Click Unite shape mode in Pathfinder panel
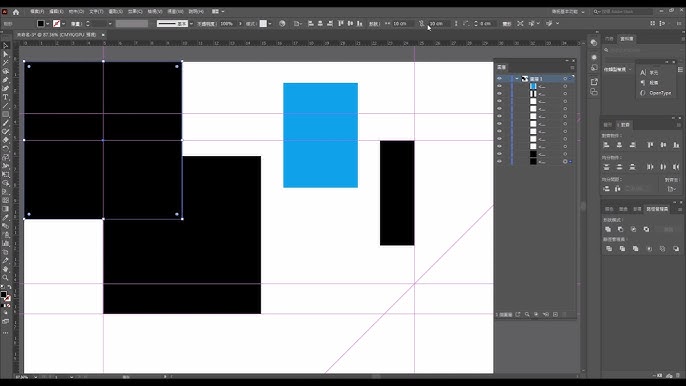Screen dimensions: 686x386 (x=608, y=229)
